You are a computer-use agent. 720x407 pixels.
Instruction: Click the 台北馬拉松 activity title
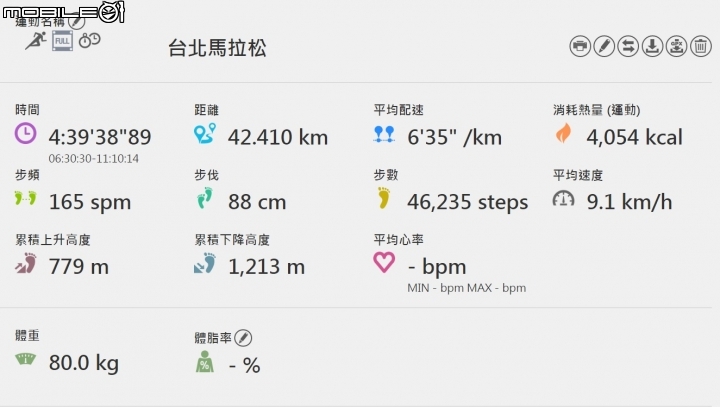217,48
